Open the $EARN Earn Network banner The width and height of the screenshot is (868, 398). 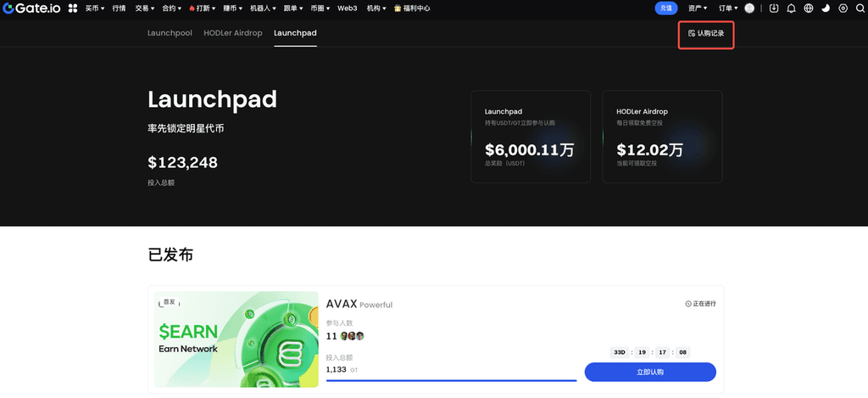click(236, 339)
